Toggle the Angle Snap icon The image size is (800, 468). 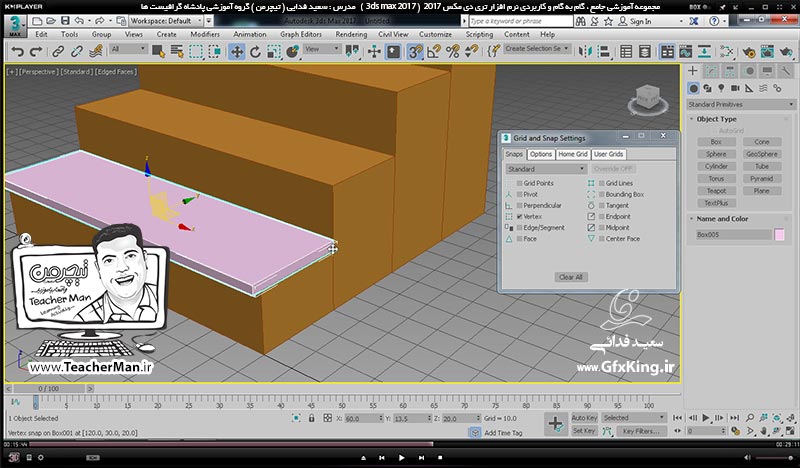[434, 52]
